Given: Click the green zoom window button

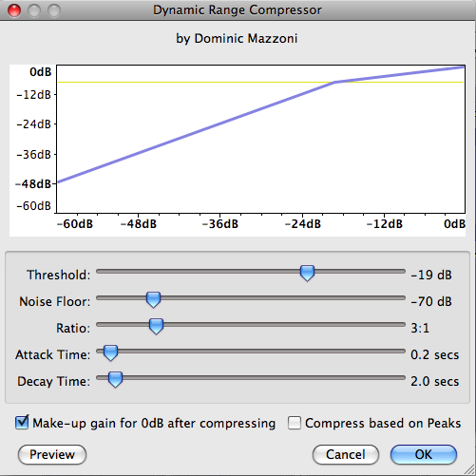Looking at the screenshot, I should pyautogui.click(x=54, y=10).
